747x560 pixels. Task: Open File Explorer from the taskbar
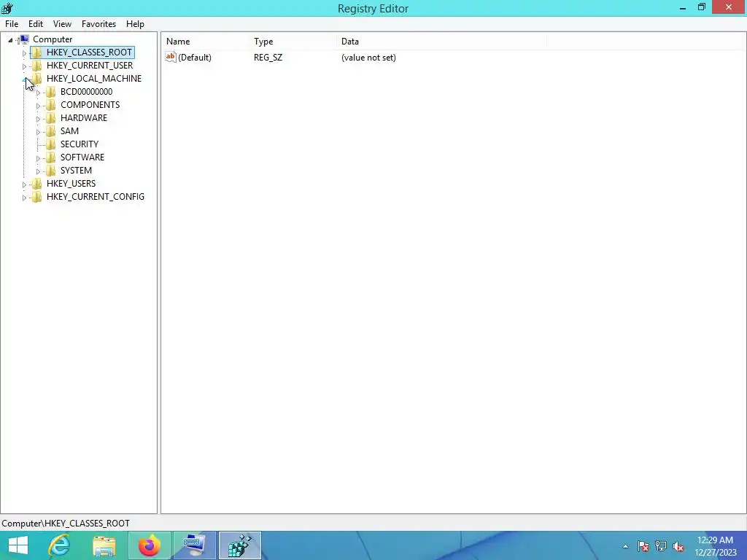click(x=104, y=545)
